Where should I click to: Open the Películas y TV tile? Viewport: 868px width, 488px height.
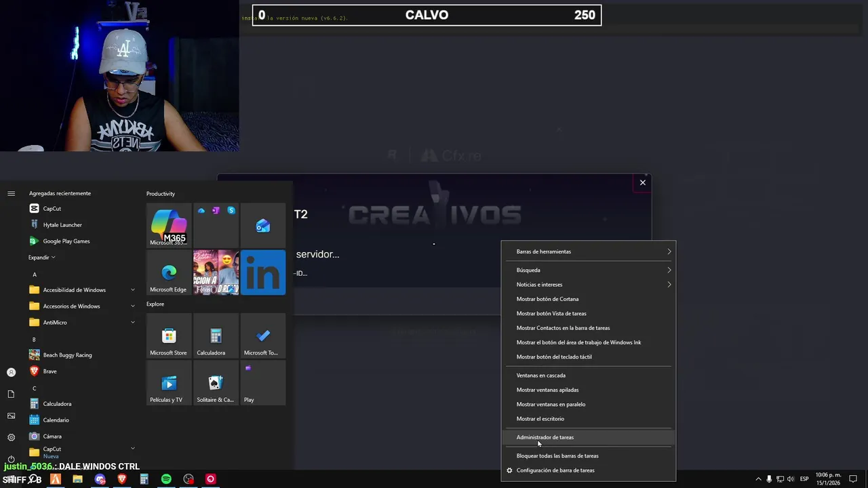point(169,382)
